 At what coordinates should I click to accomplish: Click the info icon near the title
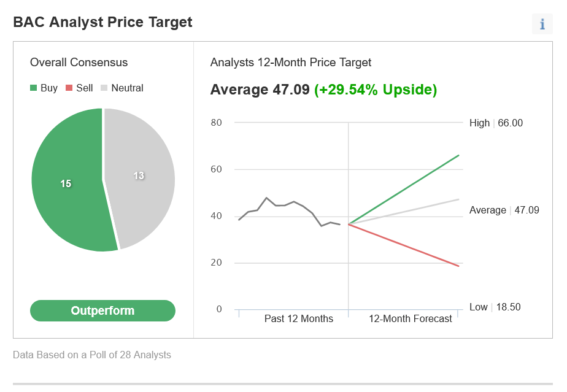click(x=542, y=24)
